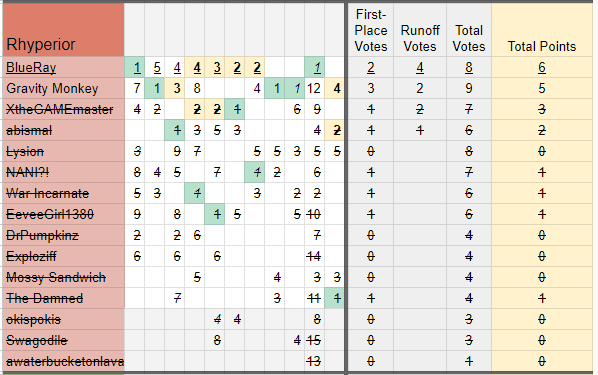Image resolution: width=598 pixels, height=375 pixels.
Task: Select the awaterbucketonlava name cell
Action: click(x=63, y=361)
